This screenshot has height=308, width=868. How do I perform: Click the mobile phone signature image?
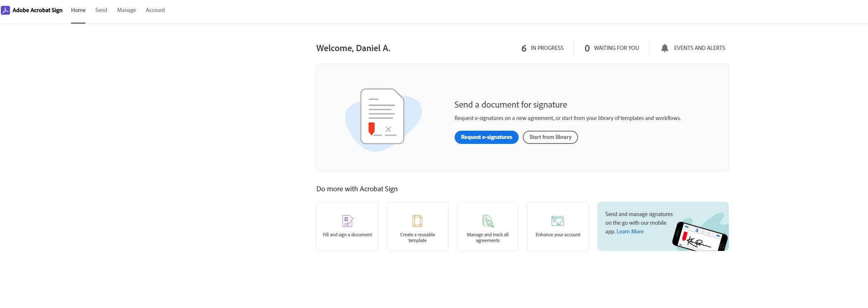pyautogui.click(x=700, y=236)
